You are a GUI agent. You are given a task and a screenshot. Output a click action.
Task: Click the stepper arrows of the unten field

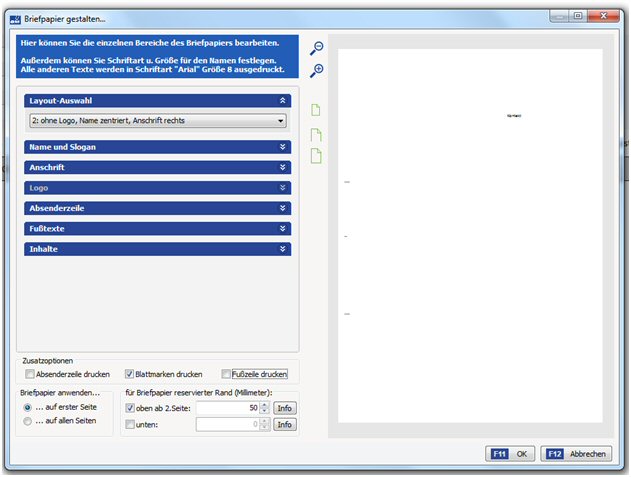coord(264,424)
